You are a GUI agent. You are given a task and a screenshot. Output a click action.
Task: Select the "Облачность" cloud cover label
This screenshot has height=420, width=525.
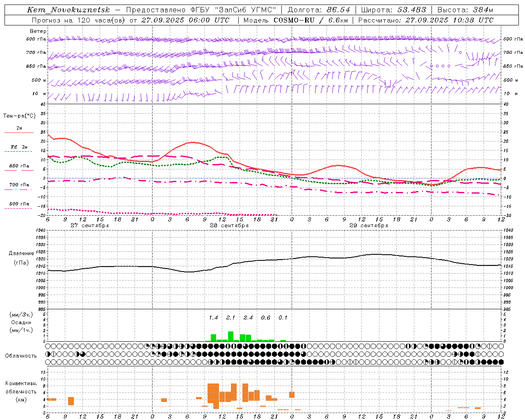click(21, 356)
